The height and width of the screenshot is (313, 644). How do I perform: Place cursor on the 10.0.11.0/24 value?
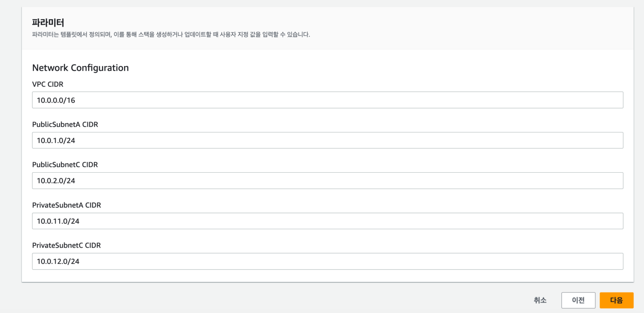(x=58, y=221)
